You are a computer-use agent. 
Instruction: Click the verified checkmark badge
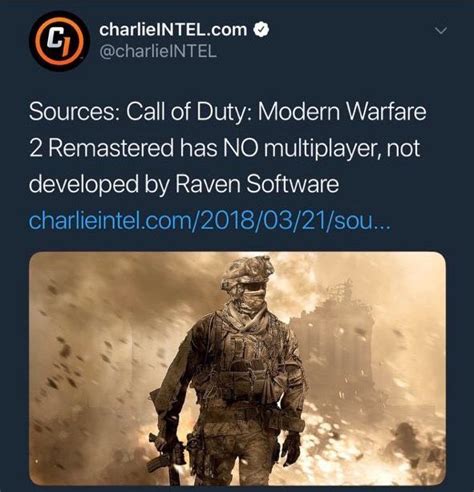coord(261,30)
